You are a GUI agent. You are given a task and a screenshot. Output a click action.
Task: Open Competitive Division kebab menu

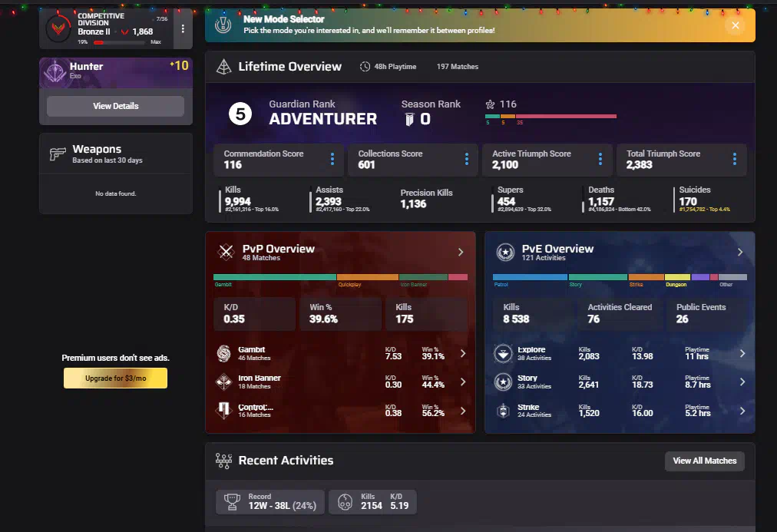click(x=183, y=28)
